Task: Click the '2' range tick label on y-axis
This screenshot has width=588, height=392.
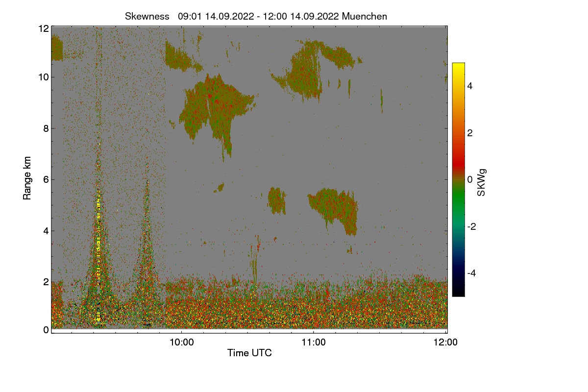Action: (46, 282)
